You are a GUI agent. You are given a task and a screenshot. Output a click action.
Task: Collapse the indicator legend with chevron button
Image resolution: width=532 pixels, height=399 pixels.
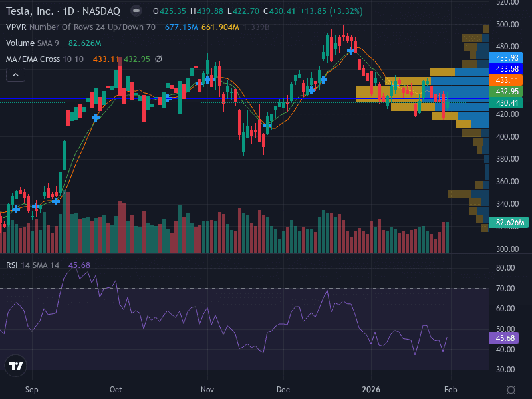[x=15, y=75]
